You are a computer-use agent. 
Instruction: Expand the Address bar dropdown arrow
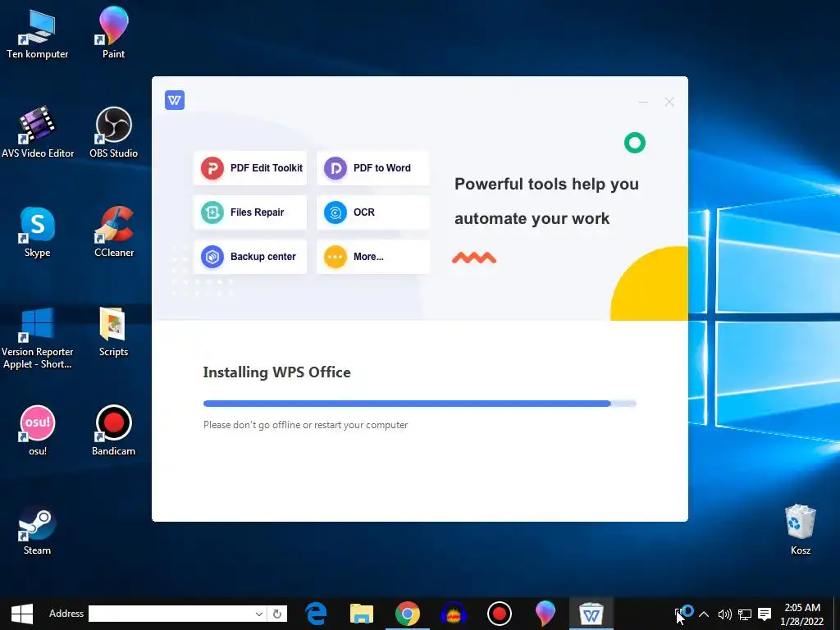[258, 614]
